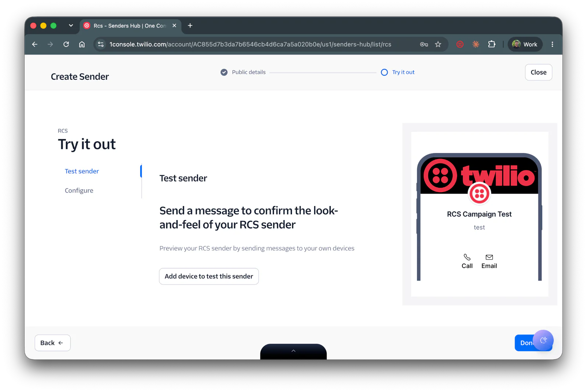Expand the bottom drawer chevron
The height and width of the screenshot is (392, 587).
coord(293,351)
